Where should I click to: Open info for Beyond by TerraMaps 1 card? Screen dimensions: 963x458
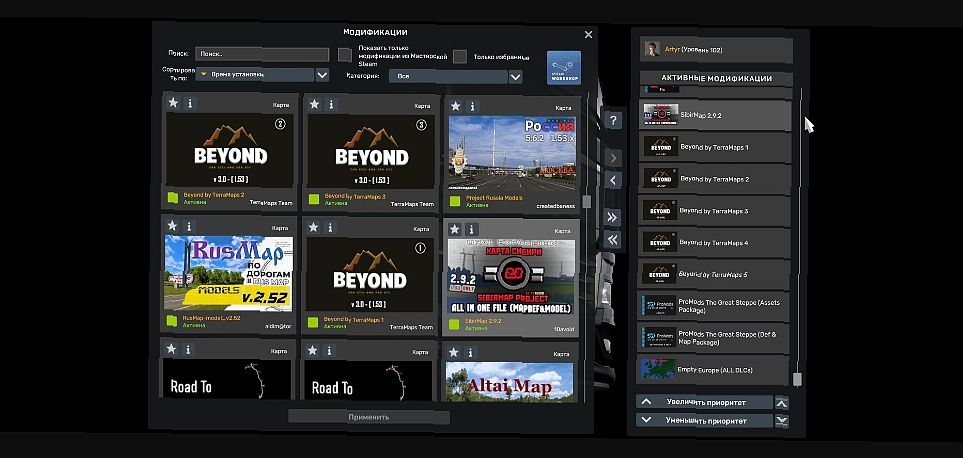[330, 227]
